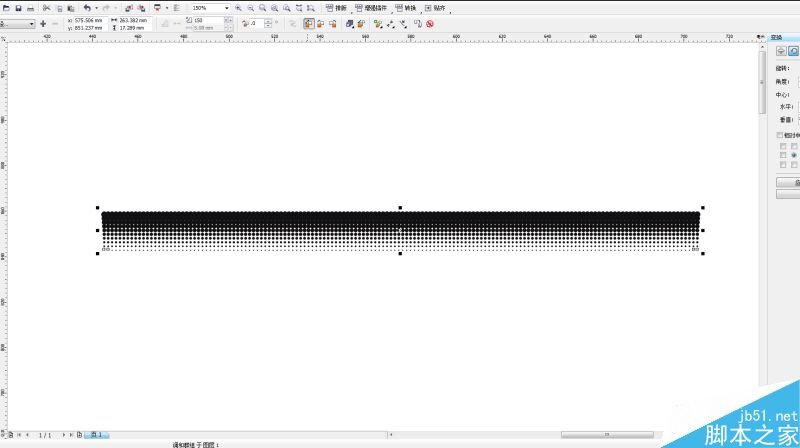
Task: Open the 缩略插件 toolbar menu
Action: point(371,8)
